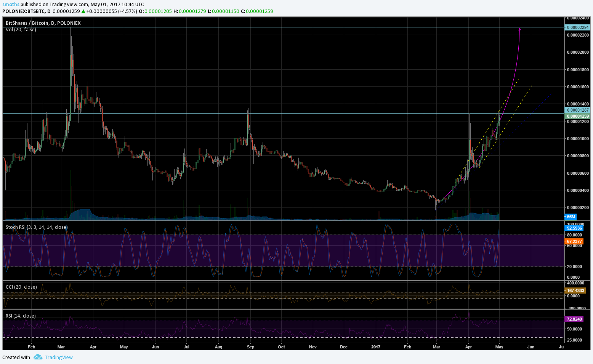Screen dimensions: 593x364
Task: Click the 0.00000200 price axis tick
Action: 578,208
